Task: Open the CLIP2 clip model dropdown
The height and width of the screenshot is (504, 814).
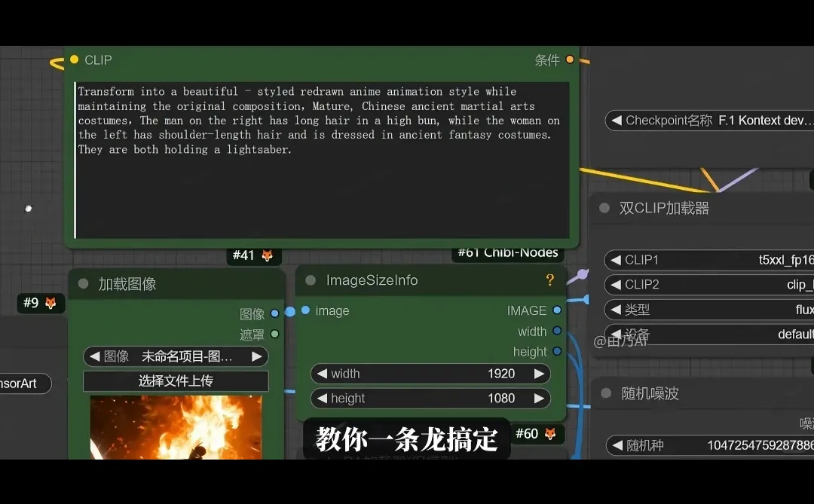Action: click(710, 285)
